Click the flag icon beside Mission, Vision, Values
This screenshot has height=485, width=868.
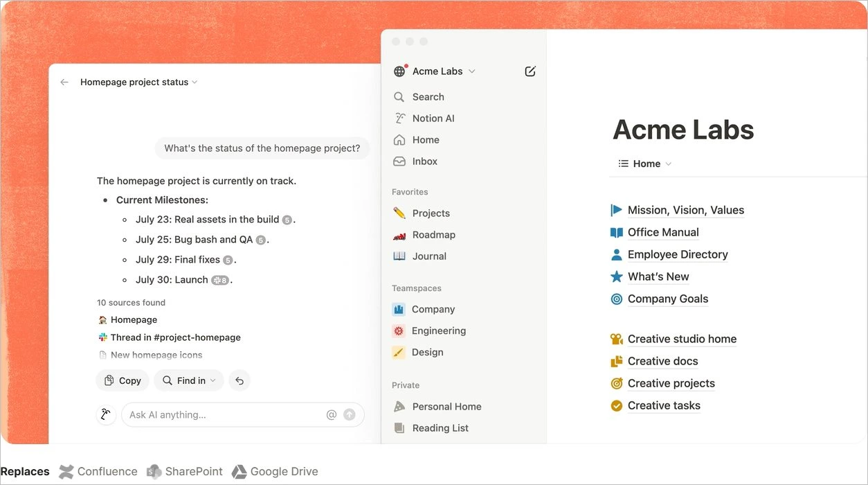[x=617, y=210]
